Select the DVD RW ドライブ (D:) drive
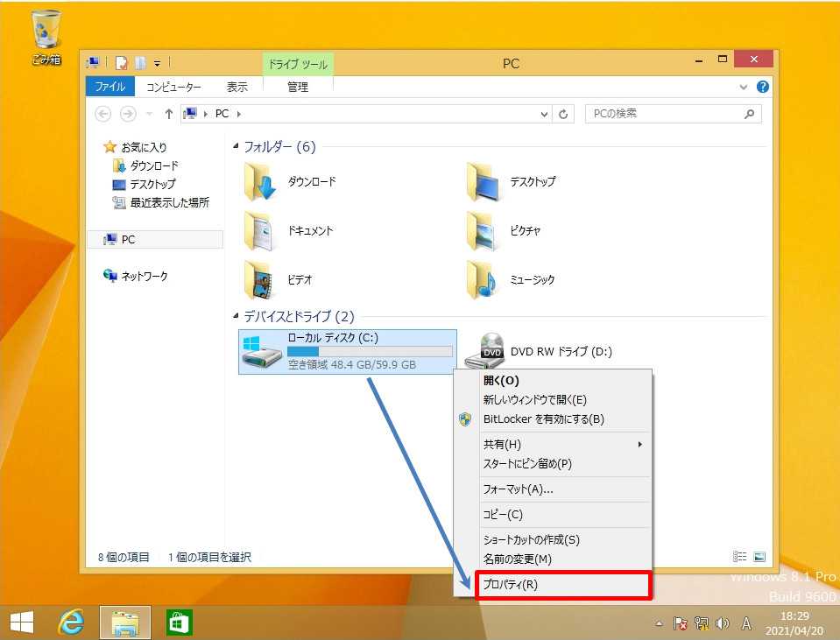The width and height of the screenshot is (840, 640). pos(538,351)
